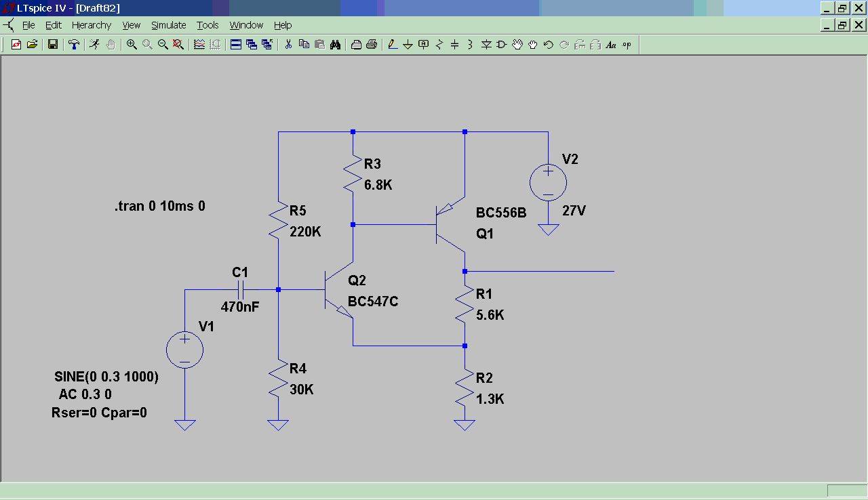Screen dimensions: 868x500
Task: Select the Draw Wire pencil tool
Action: coord(392,45)
